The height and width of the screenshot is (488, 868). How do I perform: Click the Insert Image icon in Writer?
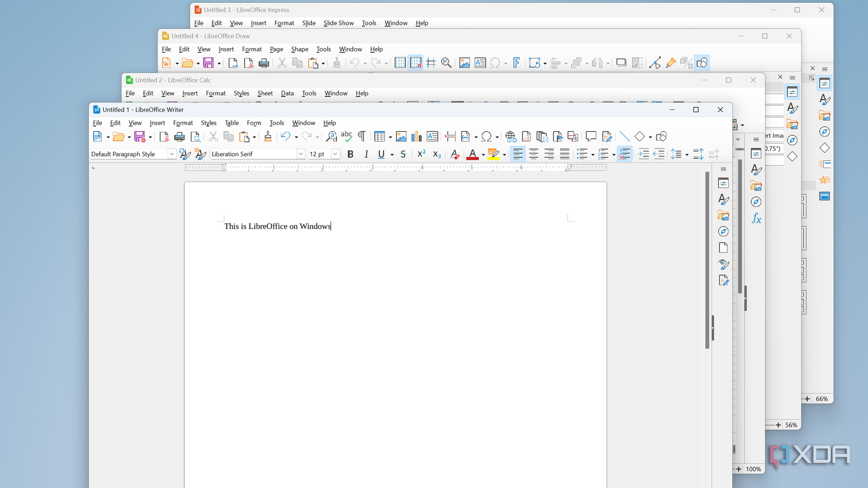click(401, 137)
